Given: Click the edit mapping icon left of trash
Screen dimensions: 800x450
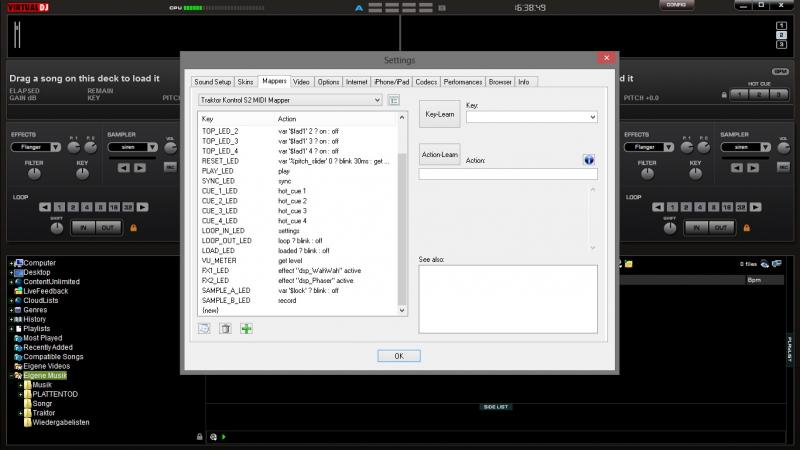Looking at the screenshot, I should 204,329.
